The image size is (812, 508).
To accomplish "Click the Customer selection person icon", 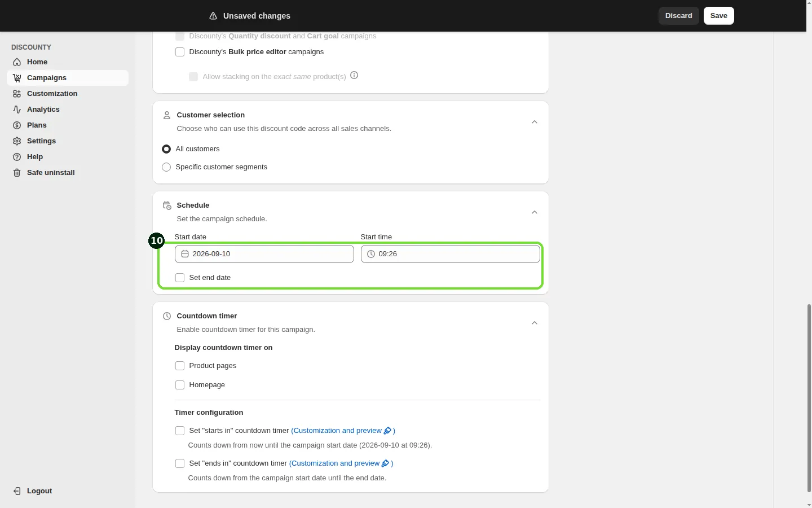I will 167,115.
